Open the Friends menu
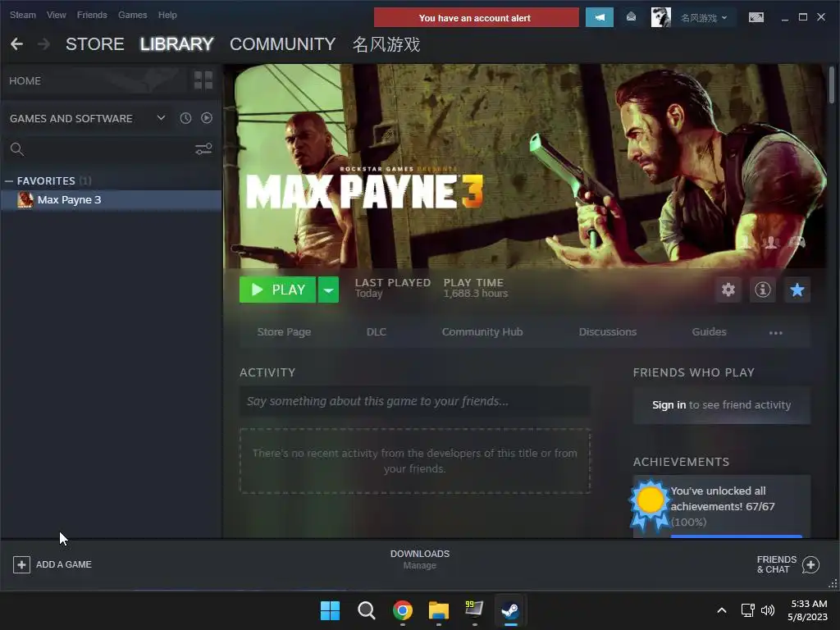 pyautogui.click(x=92, y=15)
